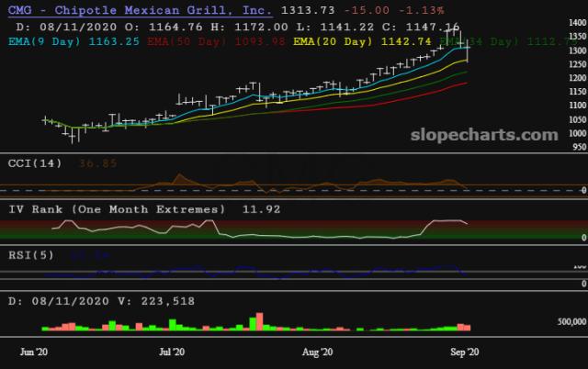Click Aug '20 on the date axis
The height and width of the screenshot is (369, 588).
(x=317, y=352)
